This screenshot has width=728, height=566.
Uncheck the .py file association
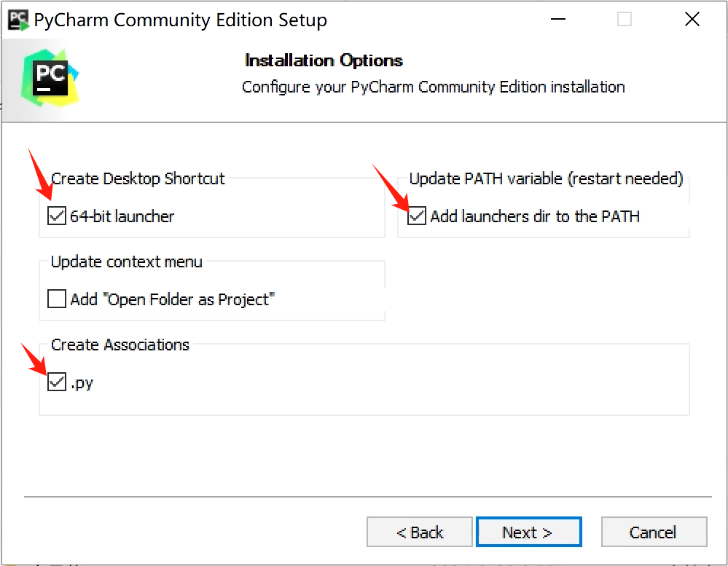(x=56, y=382)
